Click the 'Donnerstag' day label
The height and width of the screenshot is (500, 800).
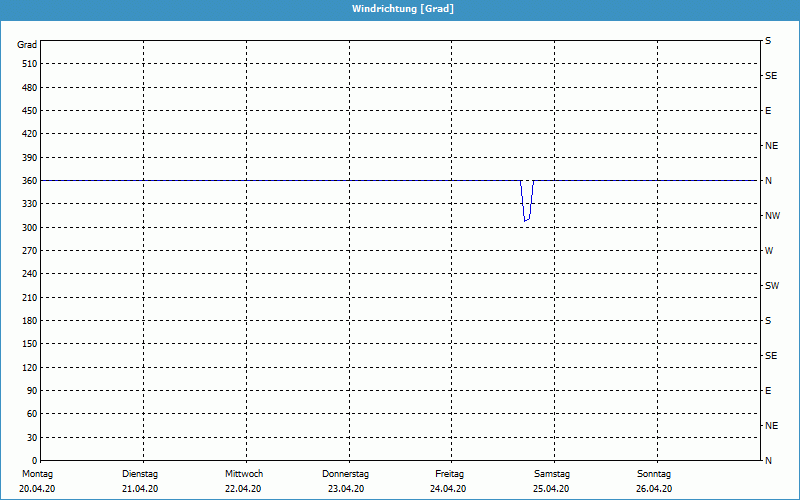tap(345, 474)
